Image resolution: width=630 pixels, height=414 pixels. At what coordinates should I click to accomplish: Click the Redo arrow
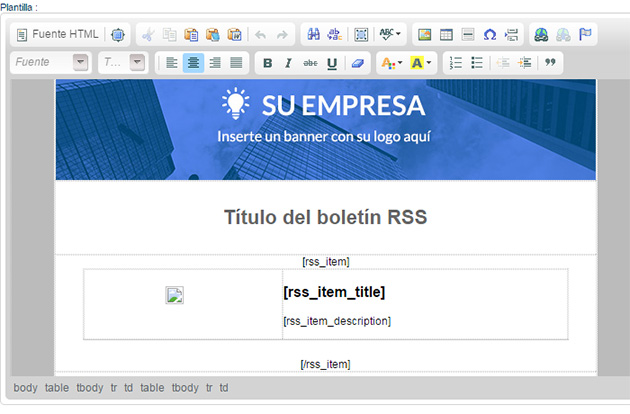[282, 35]
